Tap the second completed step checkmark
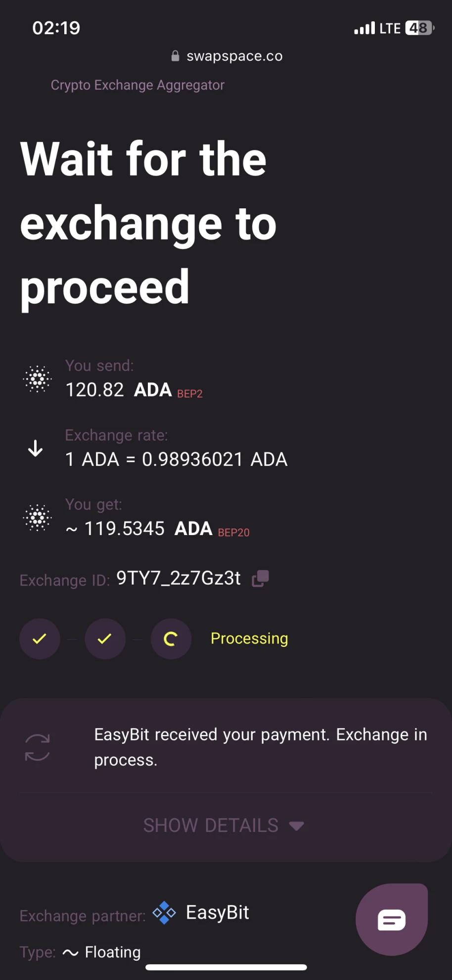 105,638
